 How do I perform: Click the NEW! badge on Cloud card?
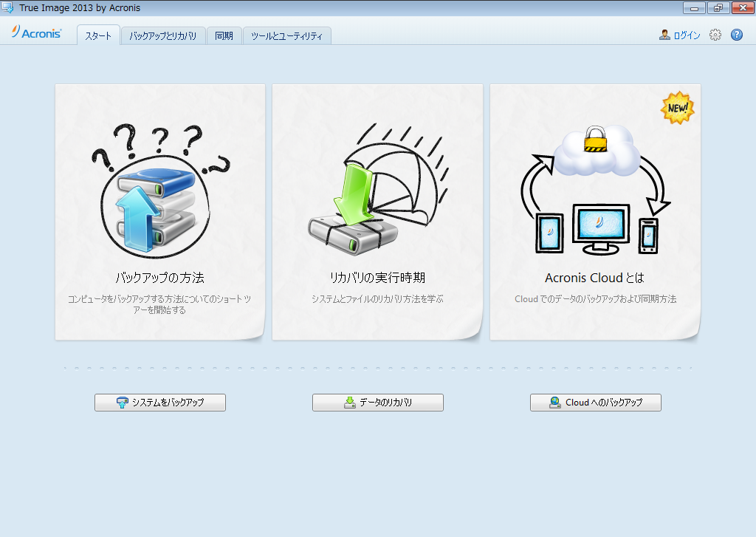(678, 108)
